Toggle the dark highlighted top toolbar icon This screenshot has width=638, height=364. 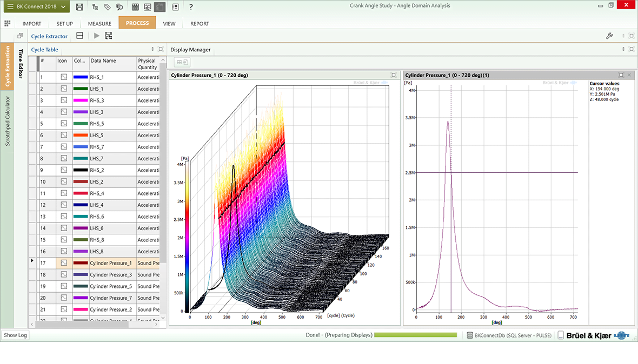[x=159, y=7]
